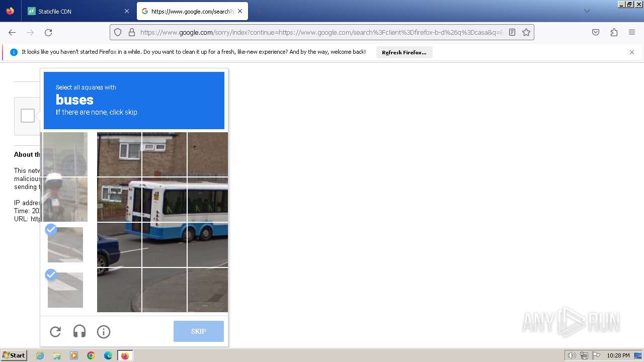644x362 pixels.
Task: Go forward in browser history
Action: pyautogui.click(x=30, y=32)
